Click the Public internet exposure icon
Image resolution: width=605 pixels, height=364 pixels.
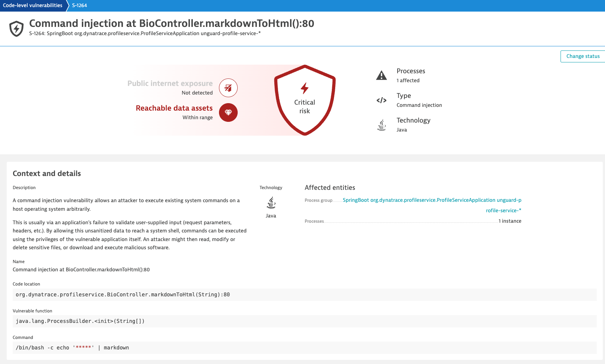point(228,88)
